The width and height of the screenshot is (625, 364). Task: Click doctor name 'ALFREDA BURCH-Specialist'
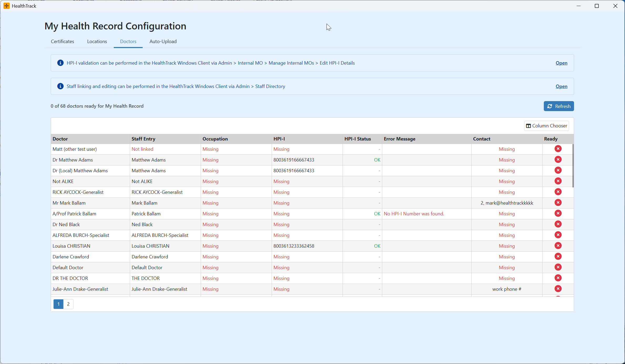pos(81,235)
